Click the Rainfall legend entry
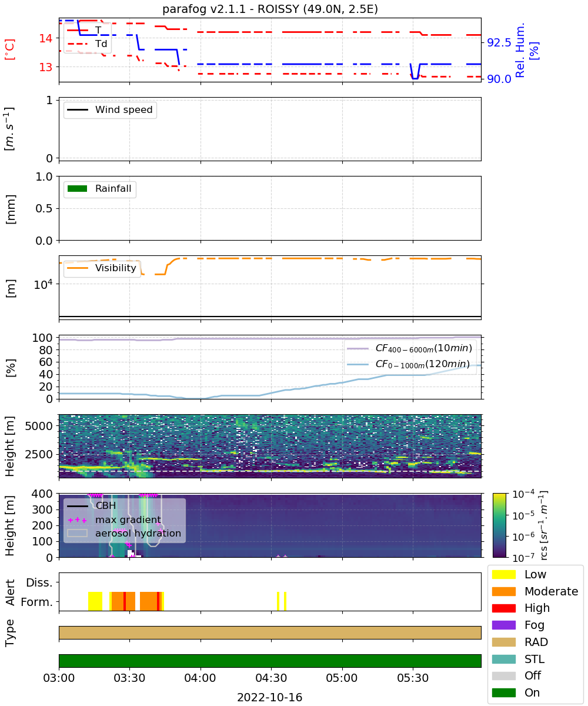Image resolution: width=588 pixels, height=706 pixels. 100,189
